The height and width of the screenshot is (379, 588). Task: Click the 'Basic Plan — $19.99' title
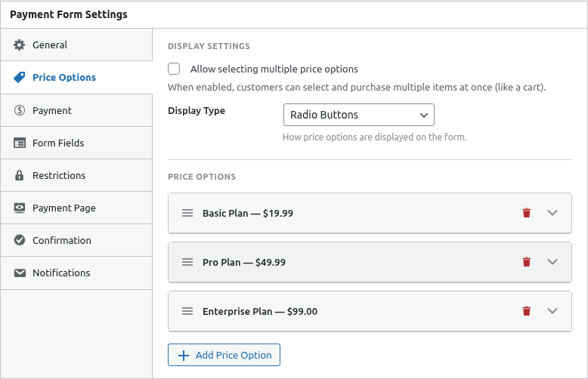pyautogui.click(x=248, y=213)
